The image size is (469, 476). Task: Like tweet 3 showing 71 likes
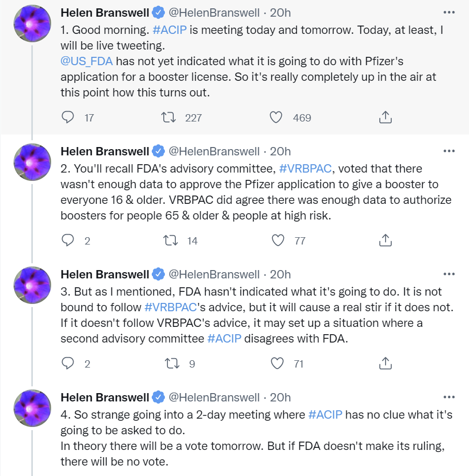click(277, 363)
